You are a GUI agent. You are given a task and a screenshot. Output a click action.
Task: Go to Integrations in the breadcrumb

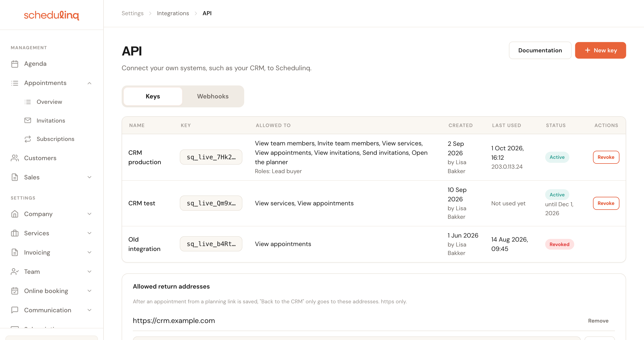(173, 13)
